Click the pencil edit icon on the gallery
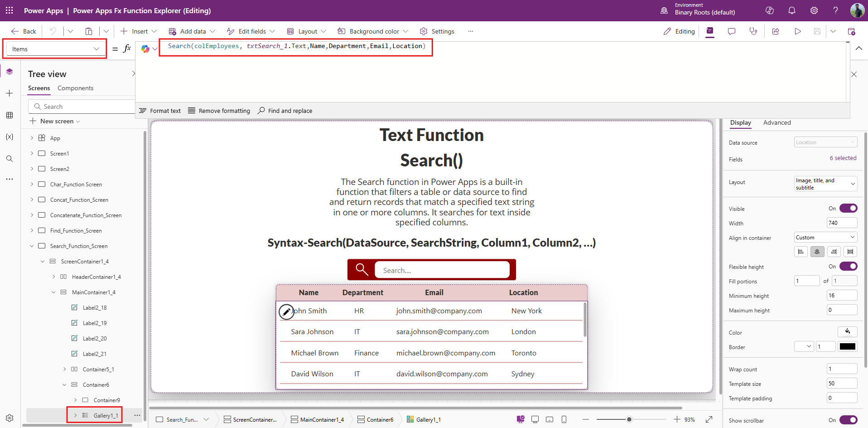Viewport: 868px width, 428px height. coord(286,311)
